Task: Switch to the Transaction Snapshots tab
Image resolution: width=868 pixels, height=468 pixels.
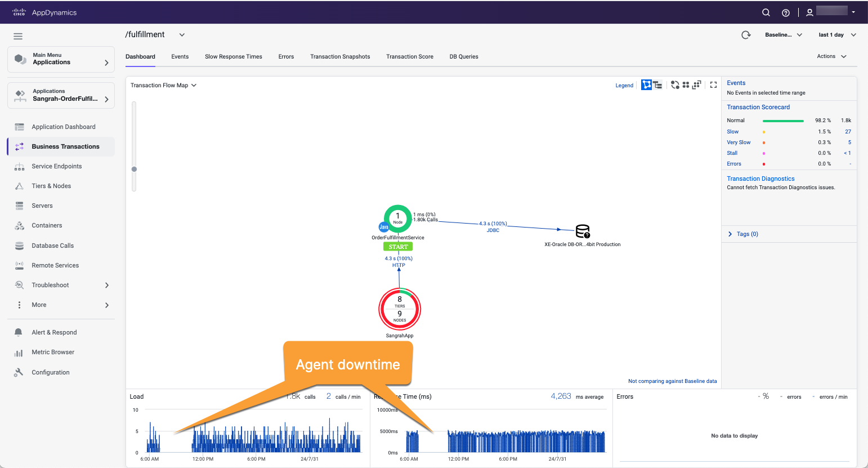Action: click(x=340, y=56)
